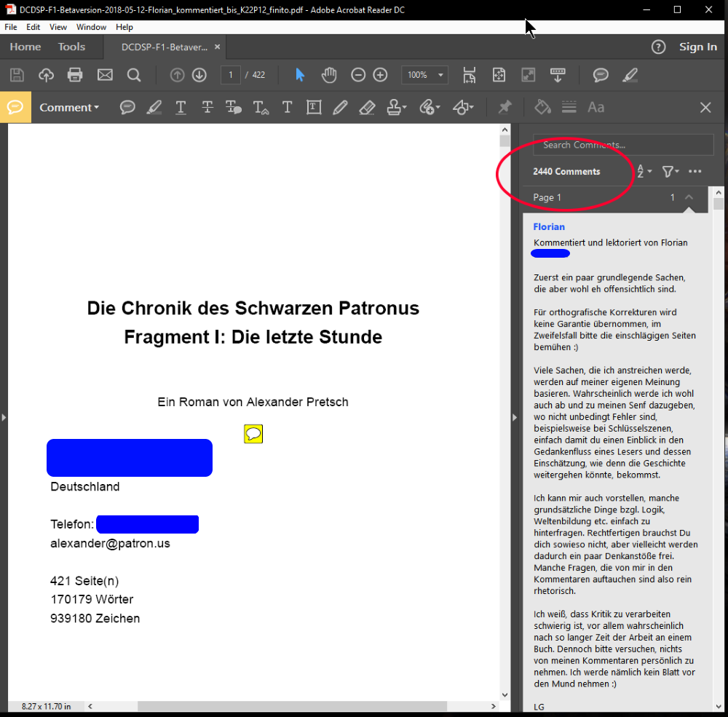This screenshot has height=717, width=728.
Task: Select the Hand pan tool
Action: click(329, 75)
